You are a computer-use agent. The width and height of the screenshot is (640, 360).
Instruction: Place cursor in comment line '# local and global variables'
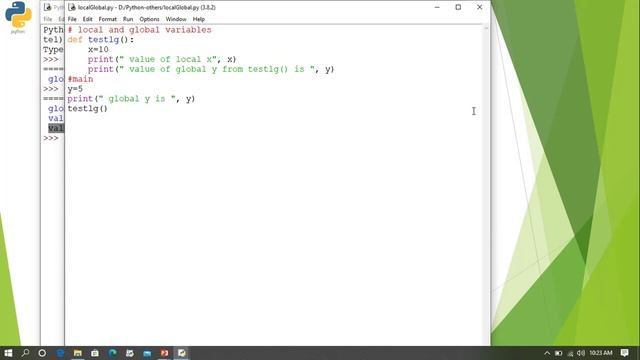click(x=139, y=30)
